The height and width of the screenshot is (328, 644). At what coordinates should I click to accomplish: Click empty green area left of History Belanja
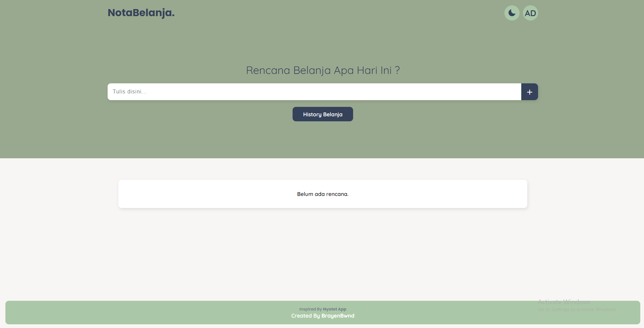202,114
